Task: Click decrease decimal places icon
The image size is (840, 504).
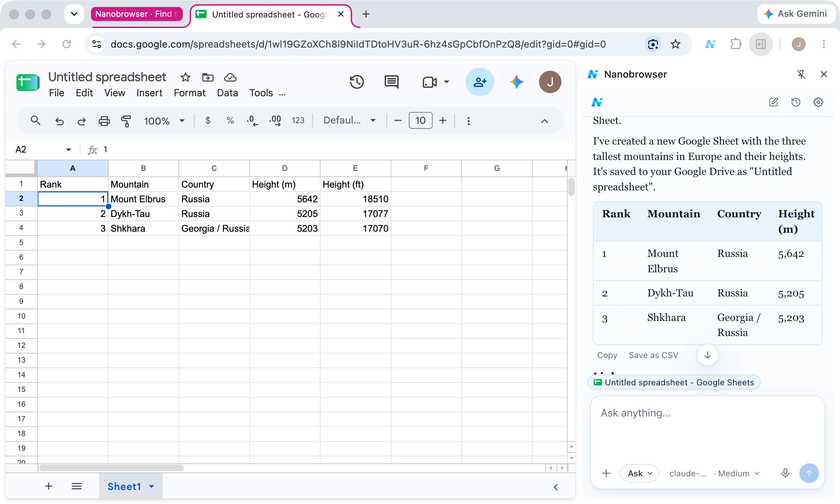Action: 252,121
